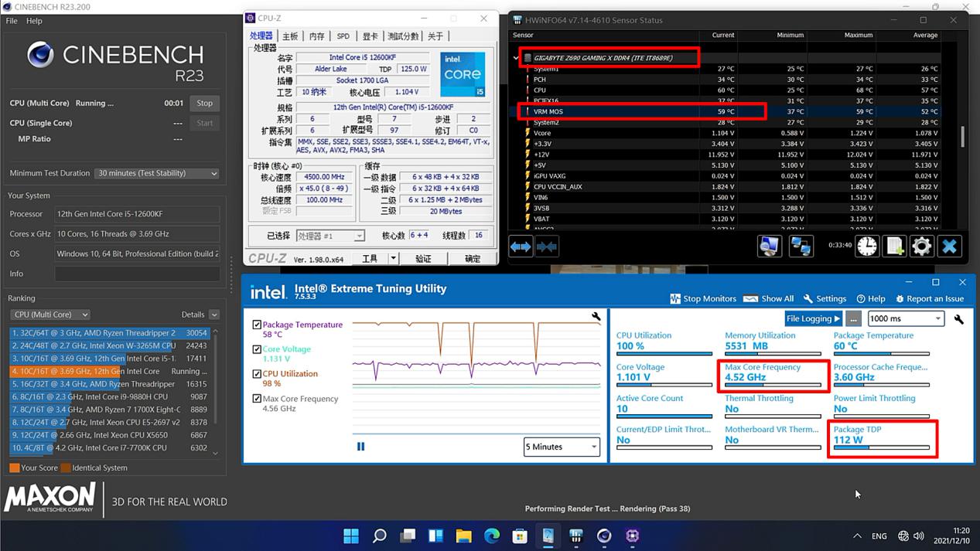The width and height of the screenshot is (980, 551).
Task: Stop the running CPU Multi Core test
Action: (204, 104)
